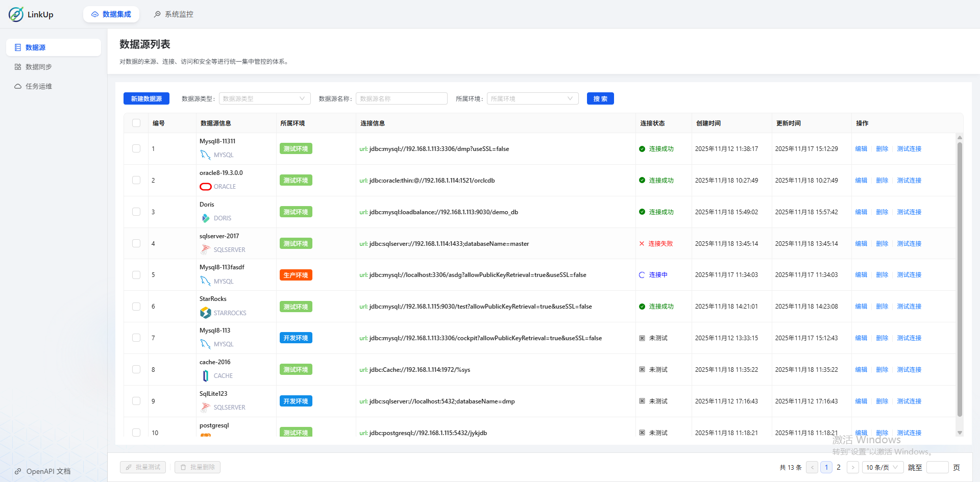This screenshot has width=980, height=482.
Task: Click the Oracle database icon in row 2
Action: [x=206, y=187]
